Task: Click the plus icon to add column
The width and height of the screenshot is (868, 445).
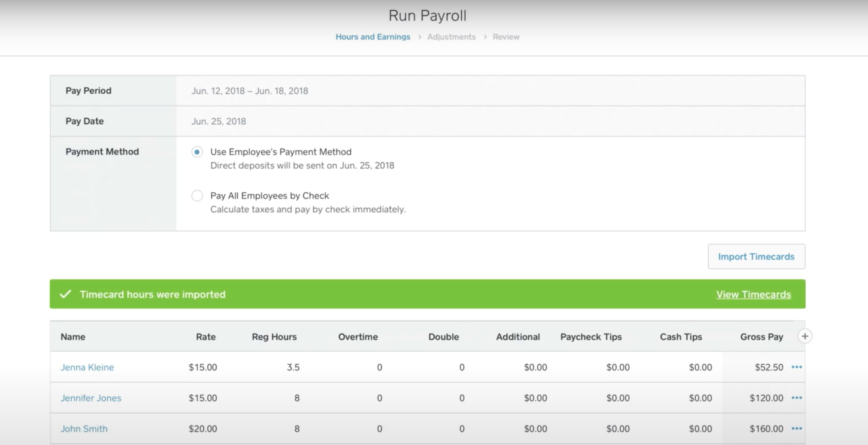Action: (805, 336)
